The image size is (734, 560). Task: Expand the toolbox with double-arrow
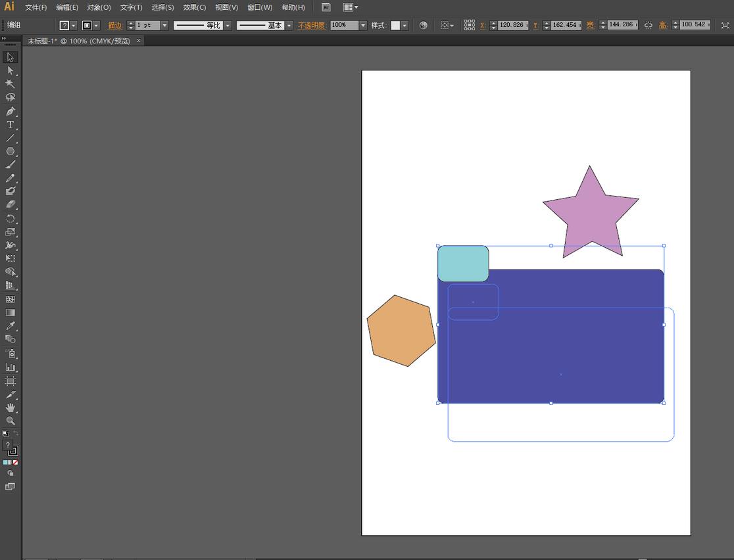tap(3, 38)
